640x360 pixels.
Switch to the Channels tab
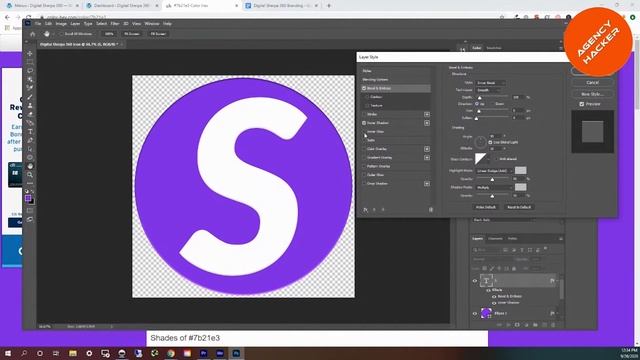496,239
